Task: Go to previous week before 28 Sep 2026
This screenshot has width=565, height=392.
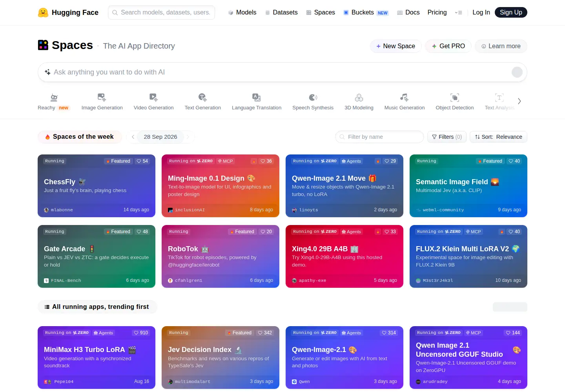Action: [x=133, y=137]
